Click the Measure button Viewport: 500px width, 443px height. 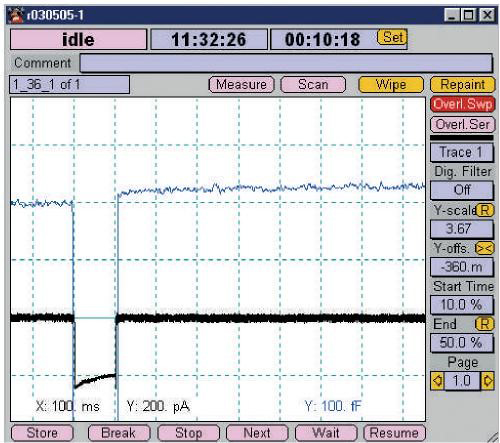tap(241, 85)
